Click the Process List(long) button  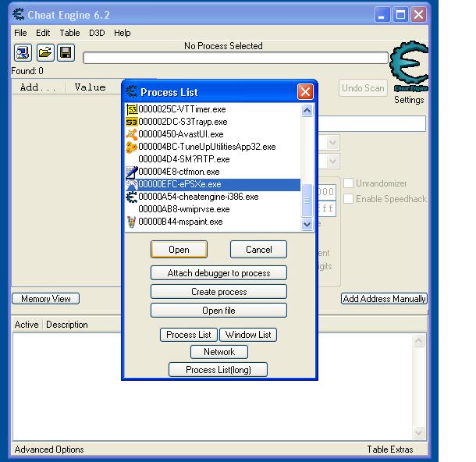[x=218, y=370]
